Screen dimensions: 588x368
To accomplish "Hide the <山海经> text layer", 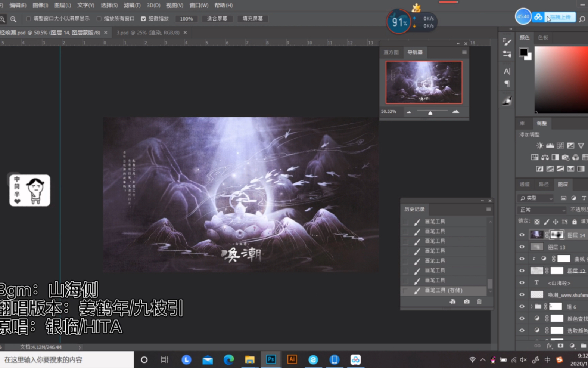I will (x=522, y=283).
